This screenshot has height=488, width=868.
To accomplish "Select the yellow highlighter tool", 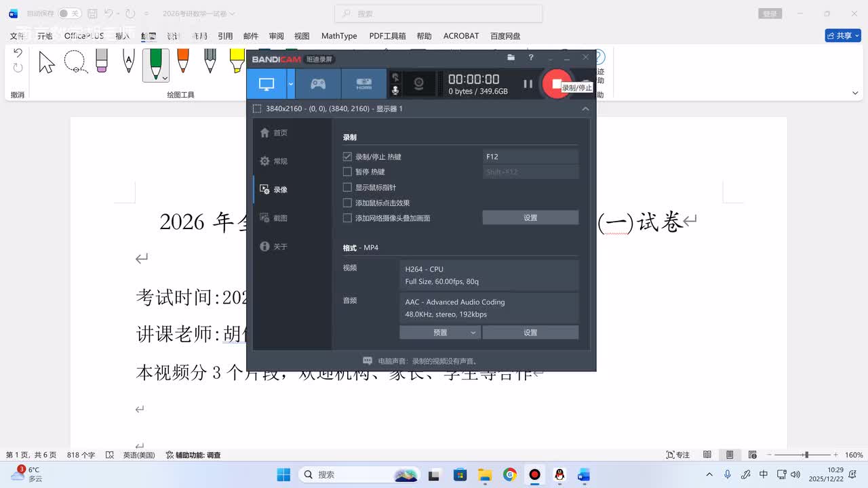I will click(x=237, y=61).
